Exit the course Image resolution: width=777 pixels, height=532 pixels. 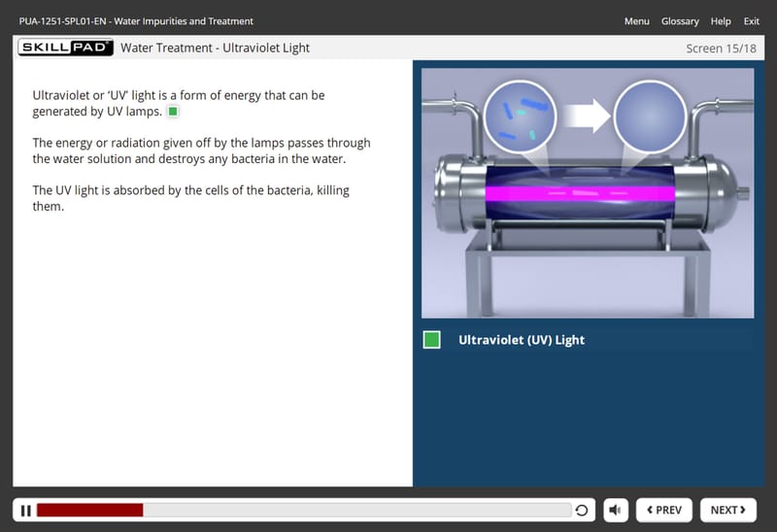(751, 21)
